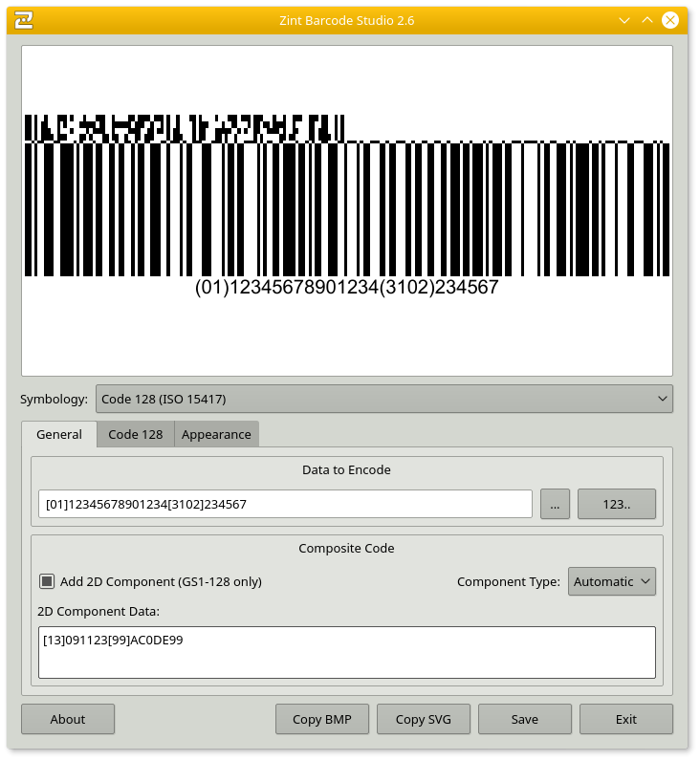Click the 2D Component Data text area
This screenshot has width=700, height=761.
click(346, 652)
